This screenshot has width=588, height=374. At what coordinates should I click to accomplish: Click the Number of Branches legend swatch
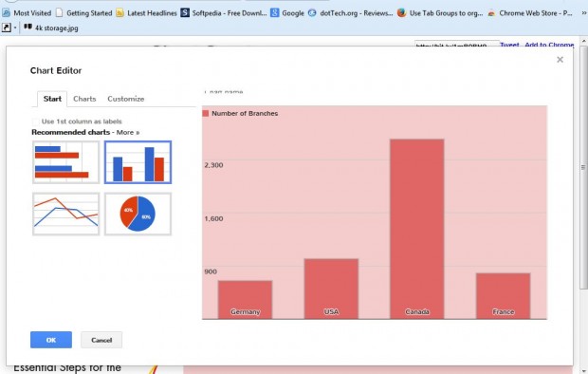coord(206,113)
